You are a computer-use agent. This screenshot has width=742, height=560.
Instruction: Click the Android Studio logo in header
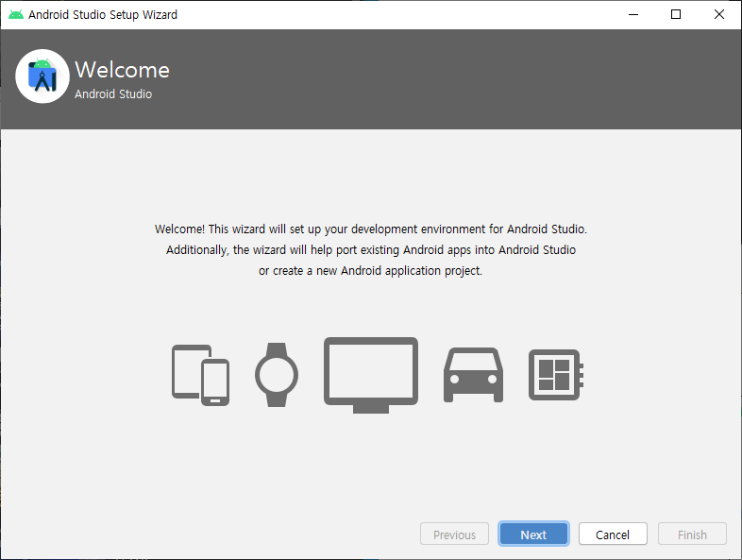click(x=42, y=76)
